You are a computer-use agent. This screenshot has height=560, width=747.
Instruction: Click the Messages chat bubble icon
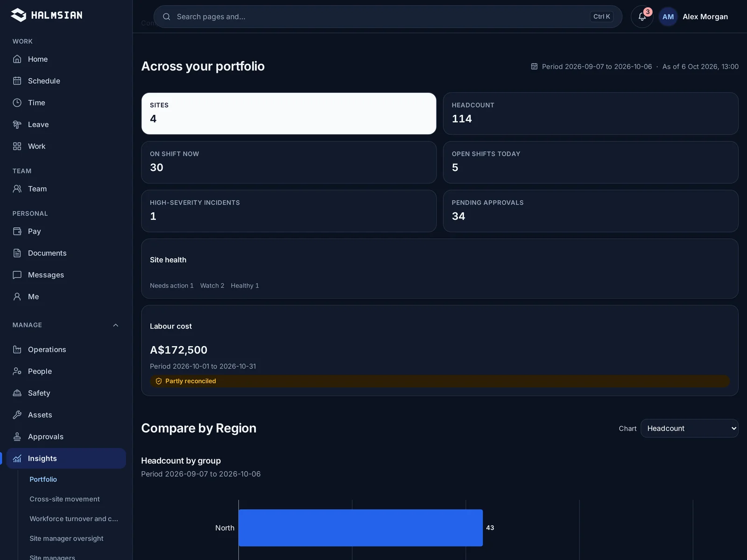17,275
